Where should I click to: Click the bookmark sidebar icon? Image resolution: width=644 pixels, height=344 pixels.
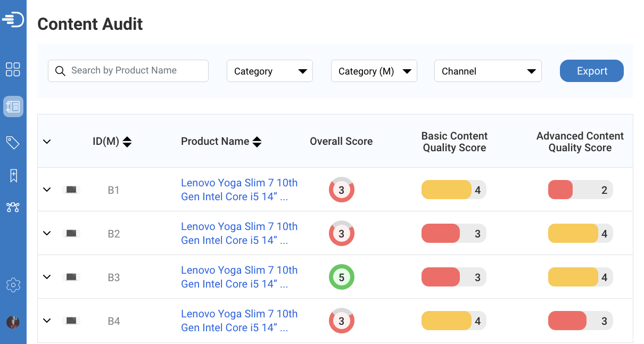tap(13, 176)
